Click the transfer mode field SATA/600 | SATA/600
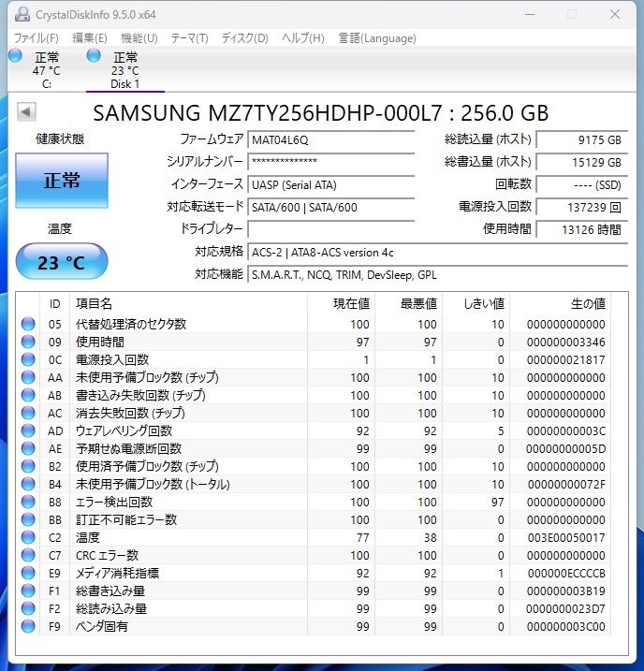The image size is (644, 671). pos(330,208)
